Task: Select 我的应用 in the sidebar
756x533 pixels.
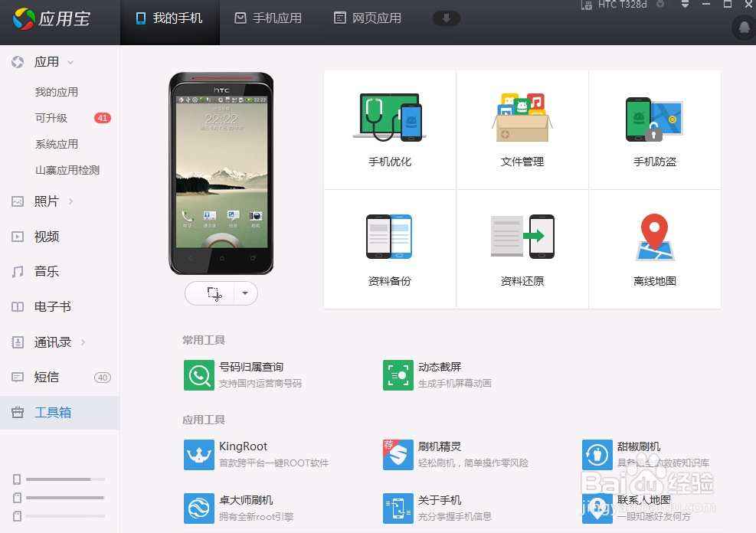Action: tap(57, 92)
